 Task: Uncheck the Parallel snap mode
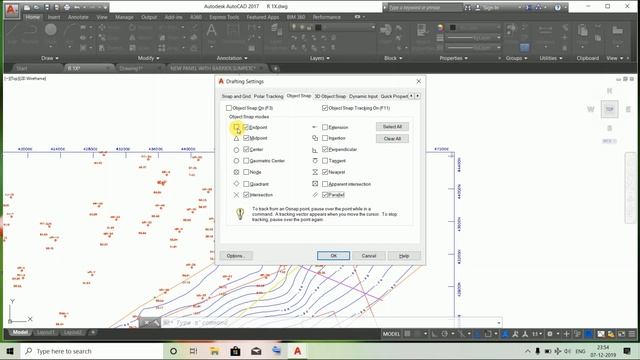[x=325, y=195]
